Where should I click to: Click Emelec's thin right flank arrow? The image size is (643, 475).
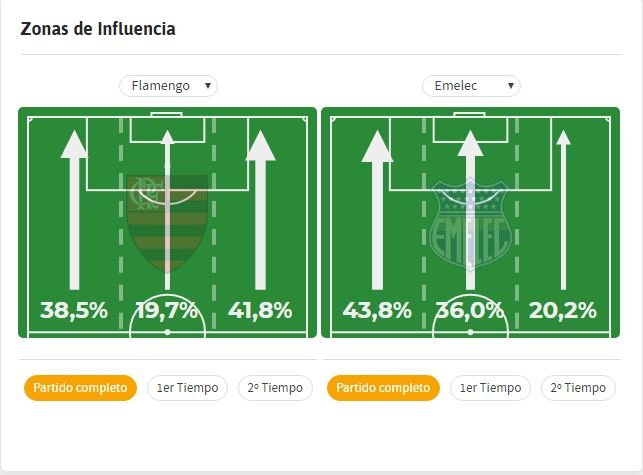tap(563, 210)
